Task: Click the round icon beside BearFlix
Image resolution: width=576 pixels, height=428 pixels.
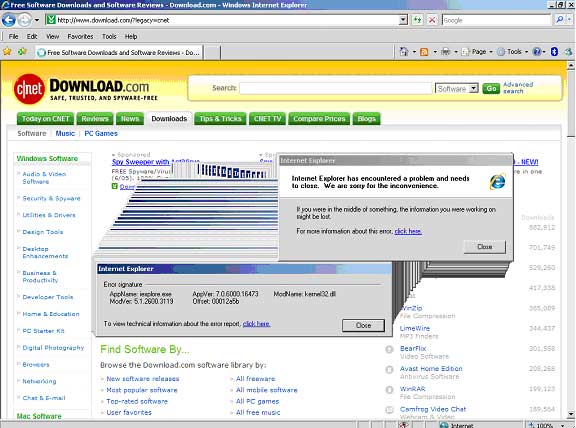Action: click(389, 349)
